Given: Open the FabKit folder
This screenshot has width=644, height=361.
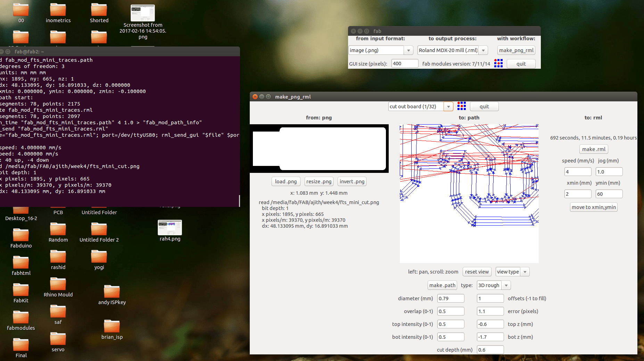Looking at the screenshot, I should click(21, 293).
